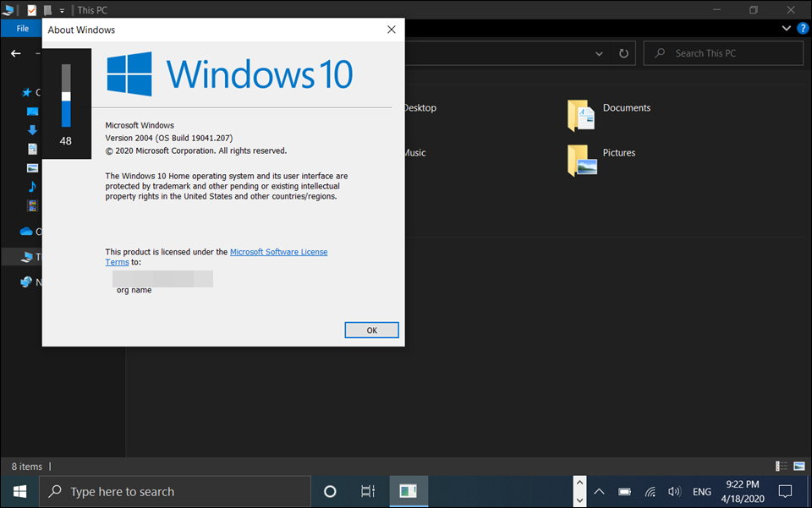Click the battery icon in system tray
Screen dimensions: 812x508
tap(624, 491)
